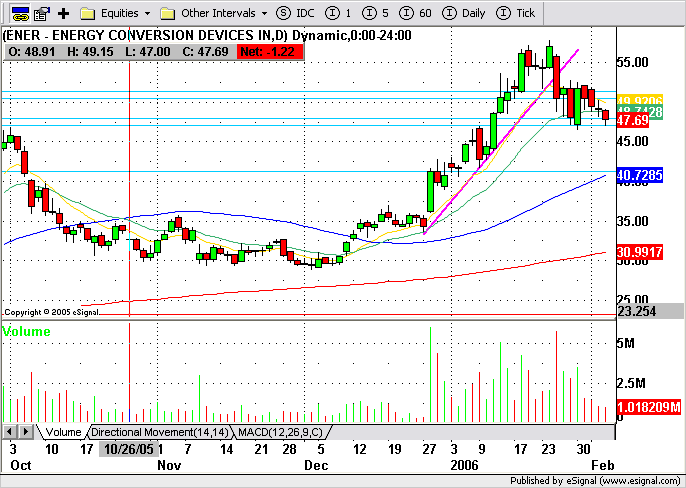Switch to 60 minute interval
Image resolution: width=686 pixels, height=488 pixels.
point(415,13)
